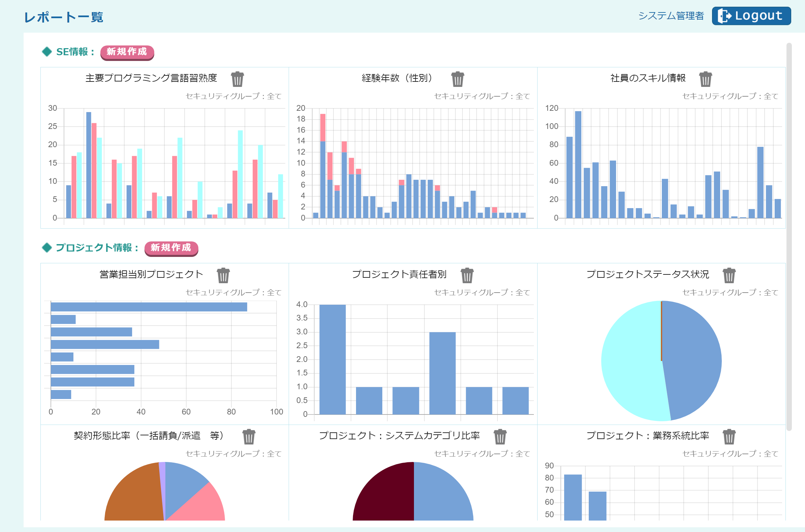Remove the 社員のスキル情報 chart
The width and height of the screenshot is (805, 532).
point(705,79)
